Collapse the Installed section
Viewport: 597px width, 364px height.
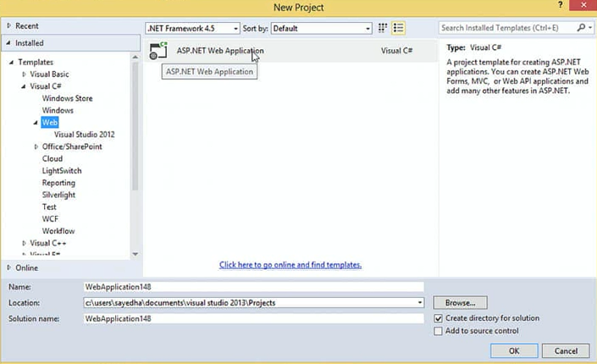pos(8,43)
